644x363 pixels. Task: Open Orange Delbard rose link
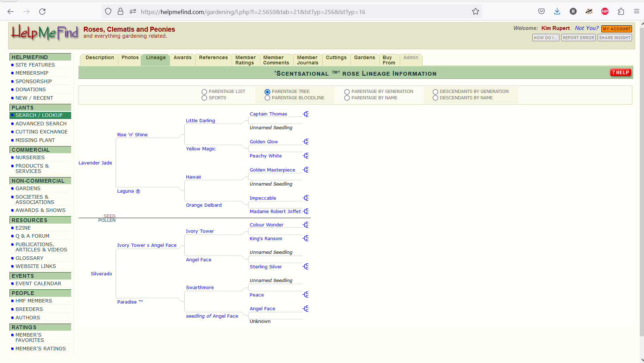pos(204,205)
